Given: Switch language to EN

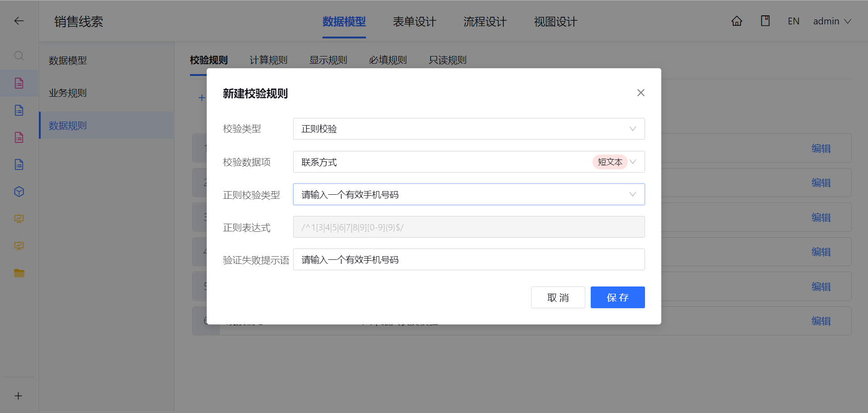Looking at the screenshot, I should click(x=793, y=21).
